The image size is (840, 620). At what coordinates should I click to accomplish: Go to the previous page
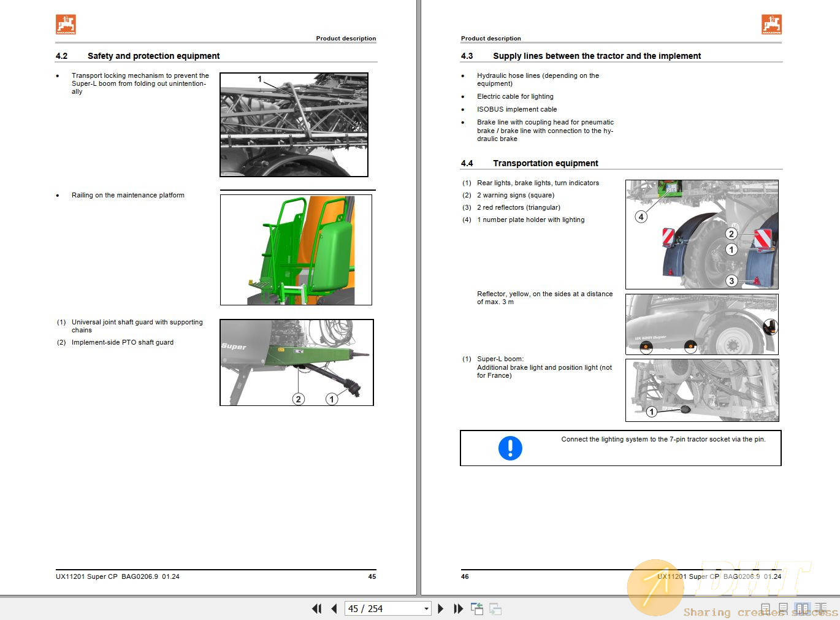pyautogui.click(x=334, y=609)
